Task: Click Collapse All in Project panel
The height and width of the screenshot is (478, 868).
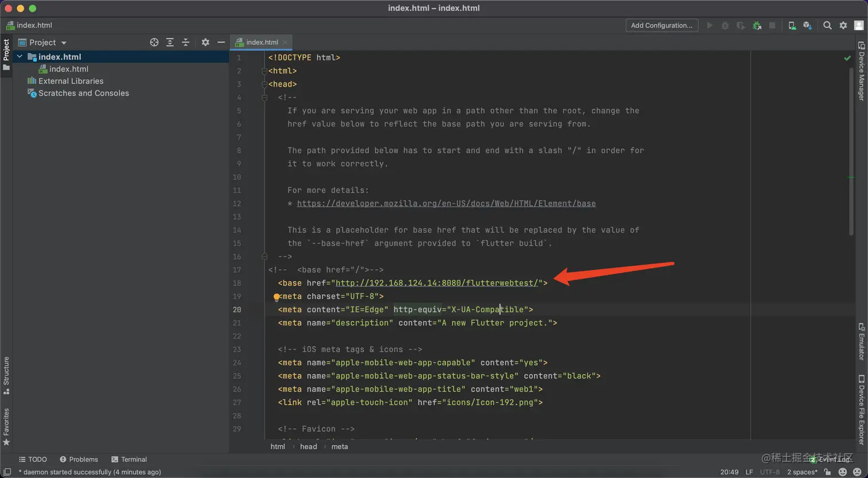Action: [x=185, y=42]
